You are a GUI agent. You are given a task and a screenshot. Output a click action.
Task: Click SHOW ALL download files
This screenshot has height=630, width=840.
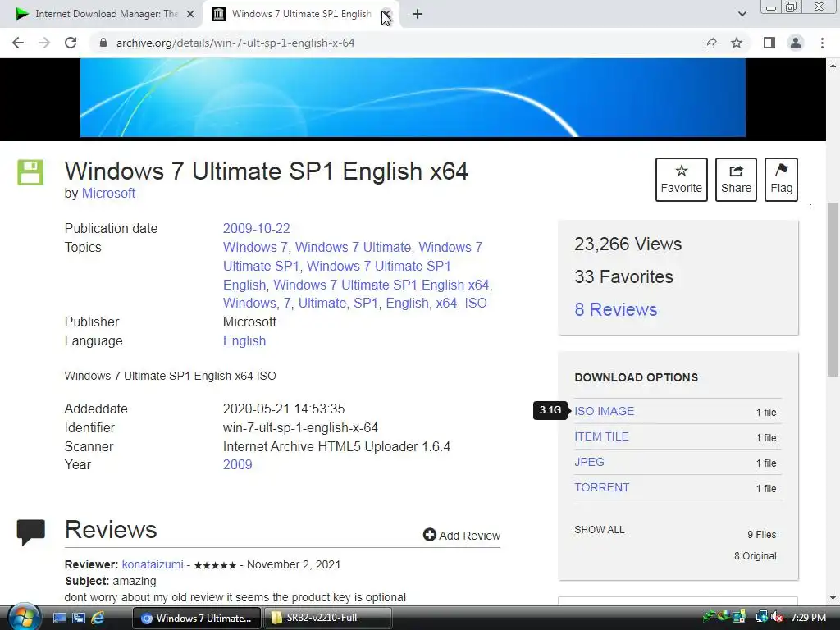coord(600,530)
